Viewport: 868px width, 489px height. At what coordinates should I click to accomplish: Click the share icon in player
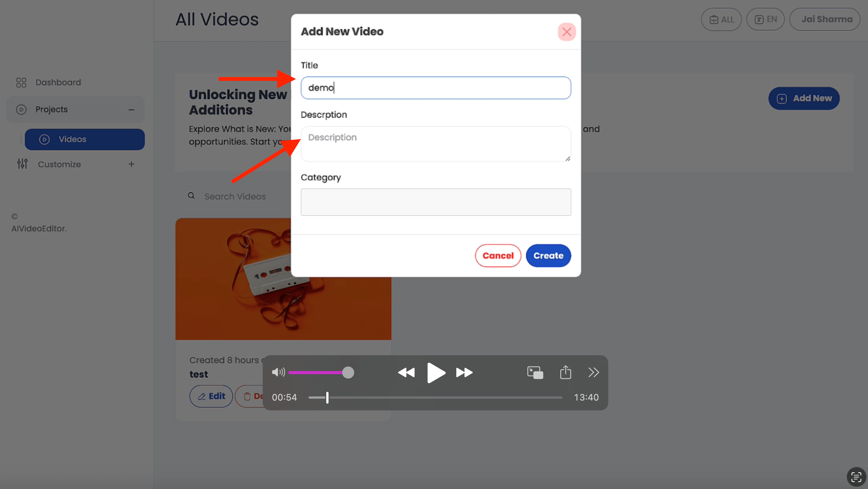[x=566, y=372]
